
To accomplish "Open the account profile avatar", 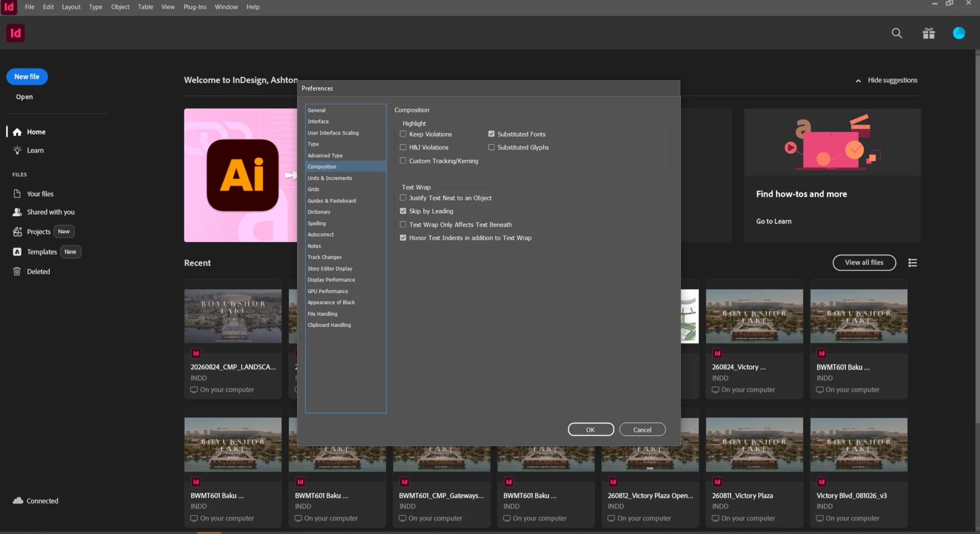I will [959, 33].
